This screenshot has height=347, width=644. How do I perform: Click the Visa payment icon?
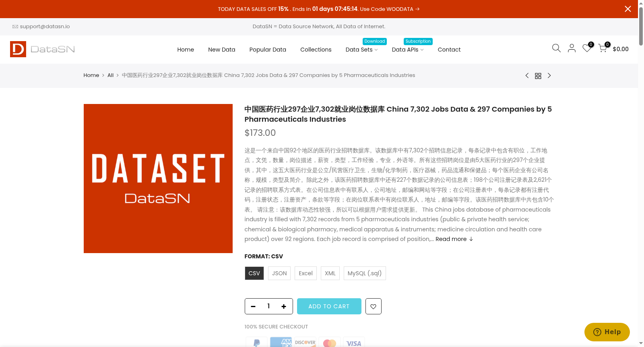coord(354,342)
